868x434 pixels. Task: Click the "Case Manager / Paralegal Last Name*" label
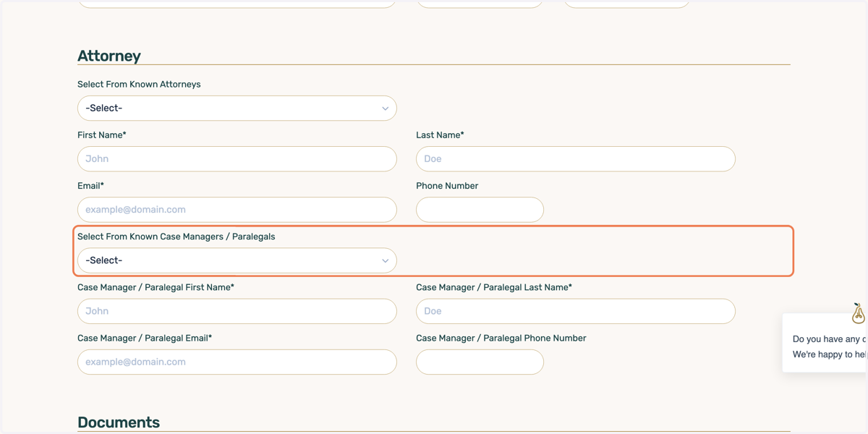pos(494,287)
